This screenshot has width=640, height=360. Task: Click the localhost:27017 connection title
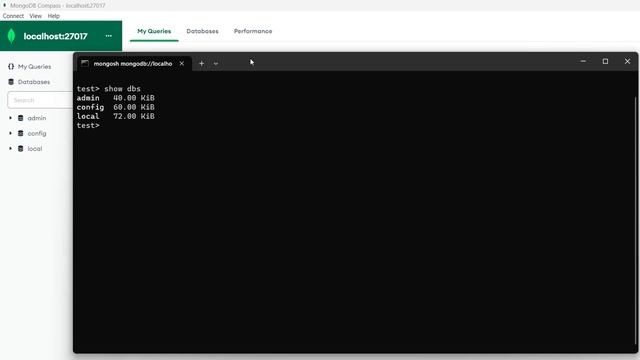[x=56, y=36]
